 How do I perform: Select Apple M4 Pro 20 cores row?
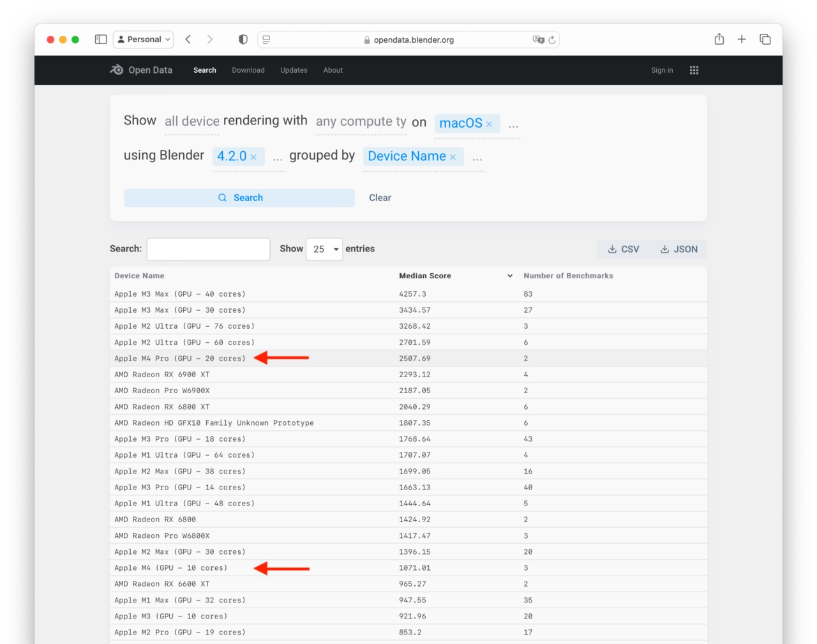tap(408, 359)
